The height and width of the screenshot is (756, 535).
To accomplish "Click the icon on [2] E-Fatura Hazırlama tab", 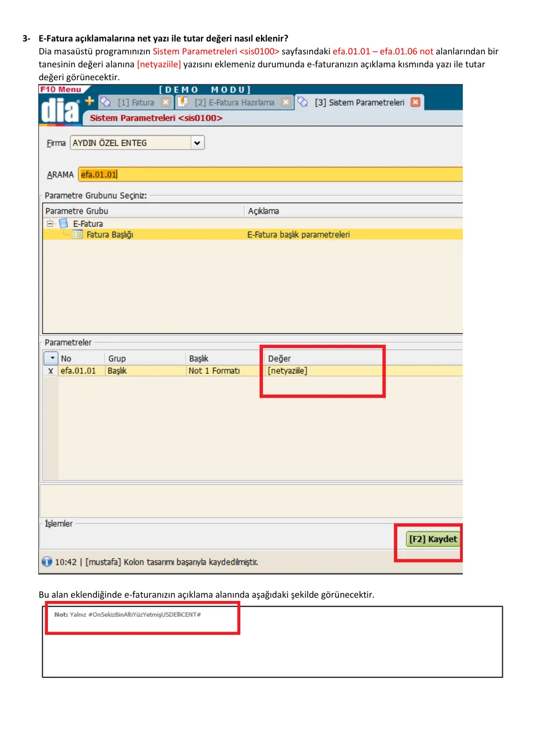I will pyautogui.click(x=183, y=102).
